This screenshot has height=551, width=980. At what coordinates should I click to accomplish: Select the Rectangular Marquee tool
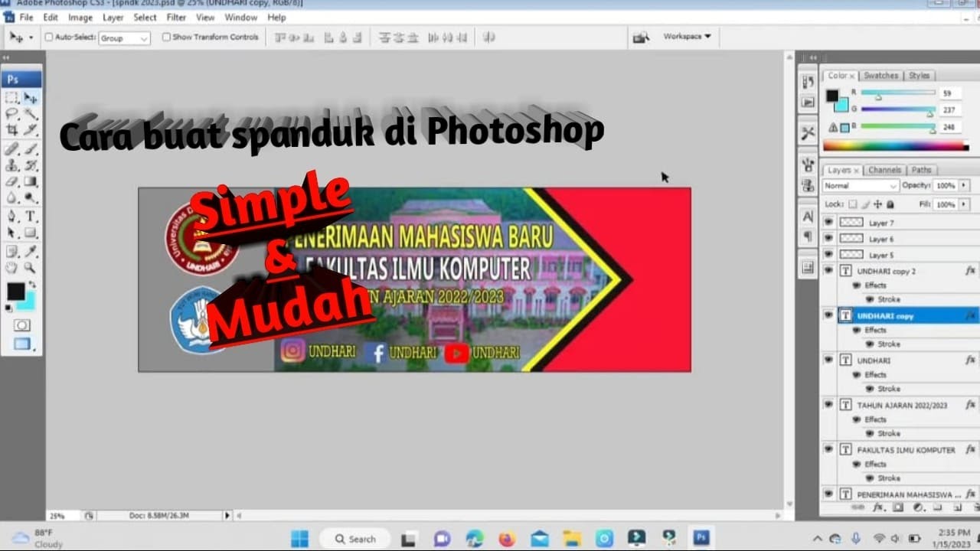pos(12,98)
